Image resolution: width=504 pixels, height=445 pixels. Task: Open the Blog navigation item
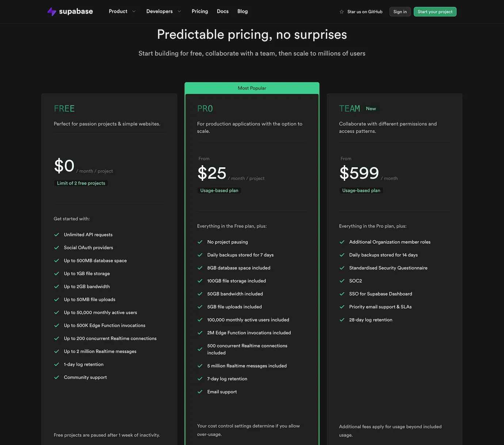tap(243, 11)
